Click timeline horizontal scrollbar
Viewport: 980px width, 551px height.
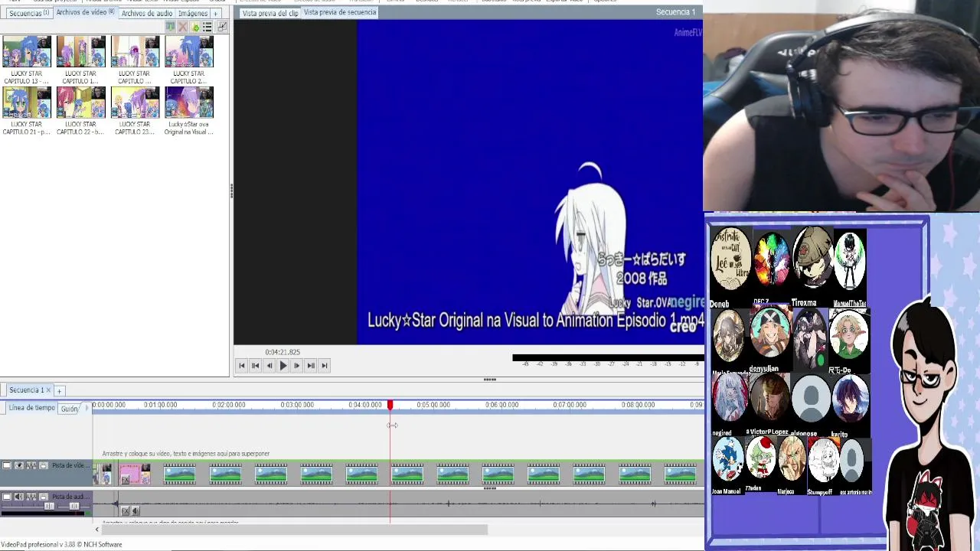(x=294, y=529)
